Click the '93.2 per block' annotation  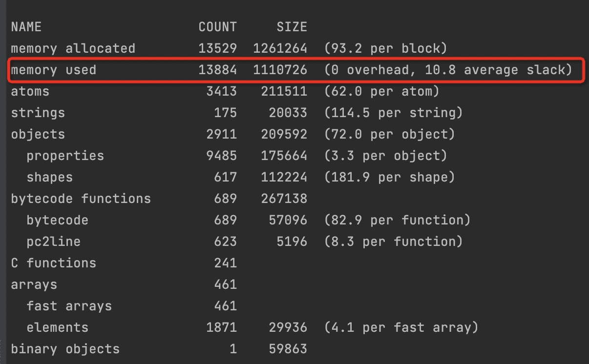click(x=385, y=48)
